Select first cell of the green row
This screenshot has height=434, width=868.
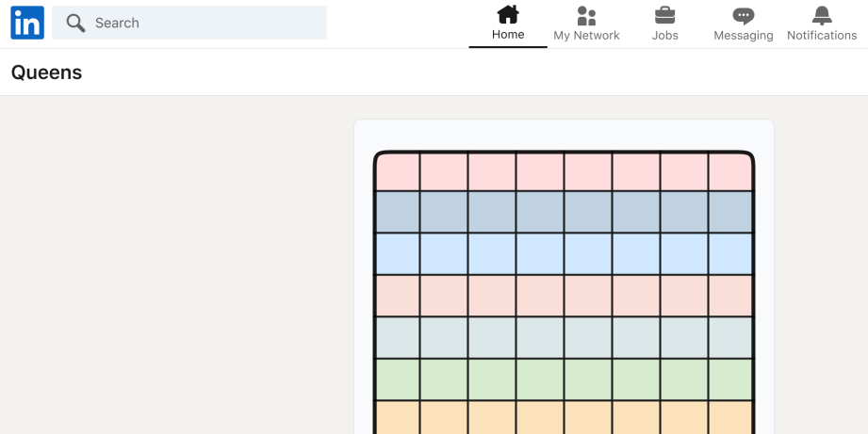(x=397, y=379)
